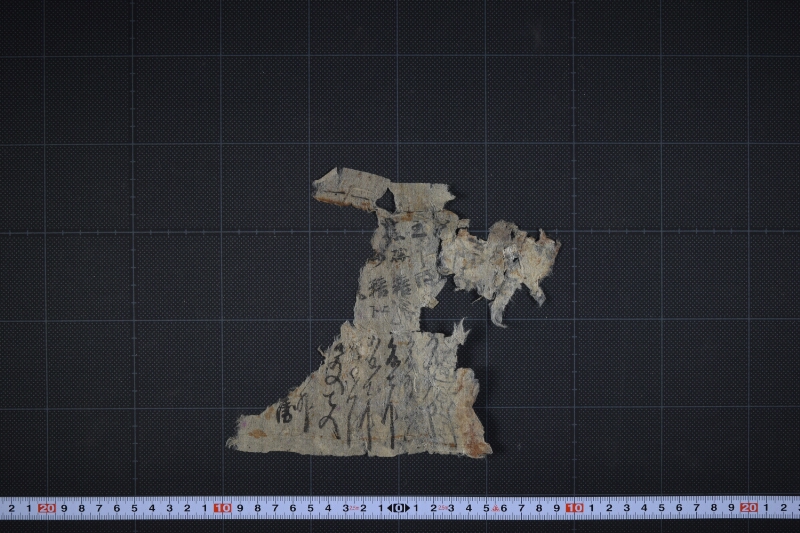Click the torn strip at fragment's upper left
This screenshot has width=800, height=533.
[x=351, y=189]
